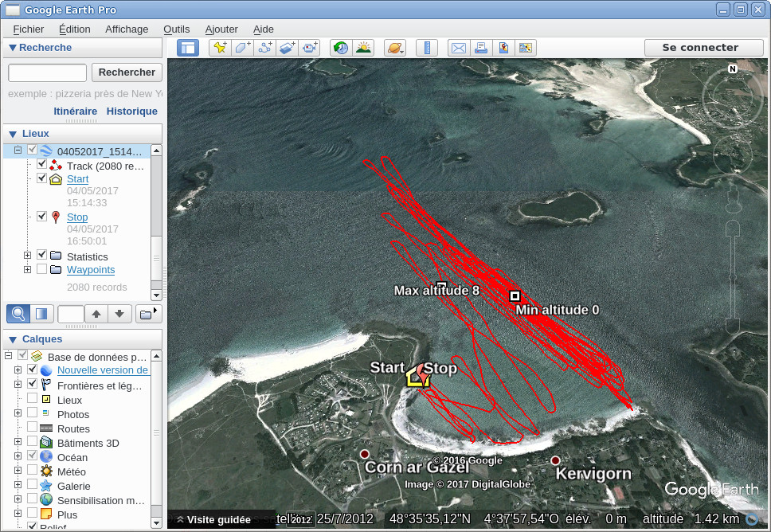The width and height of the screenshot is (771, 532).
Task: Open the folder actions button in Lieux
Action: pos(148,314)
